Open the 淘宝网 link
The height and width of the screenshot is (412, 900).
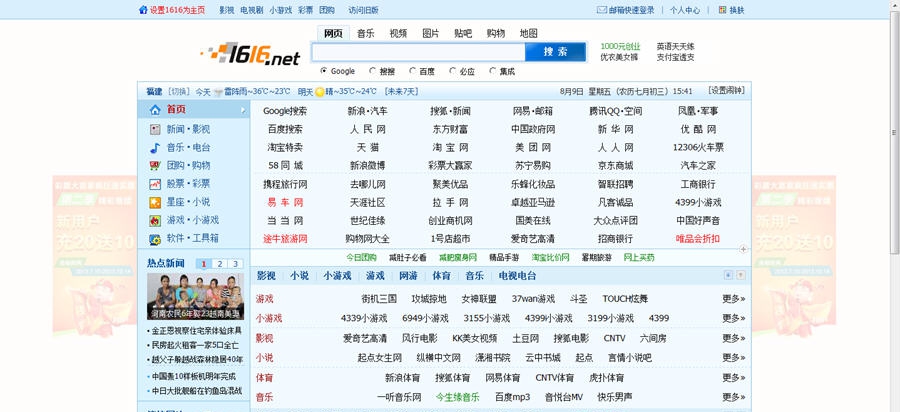click(451, 147)
